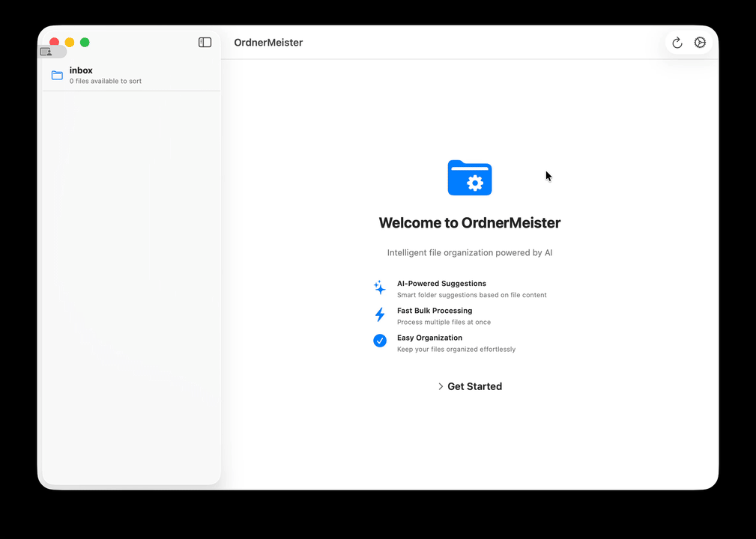The image size is (756, 539).
Task: Open OrdnerMeister settings via the gear icon
Action: pos(700,43)
